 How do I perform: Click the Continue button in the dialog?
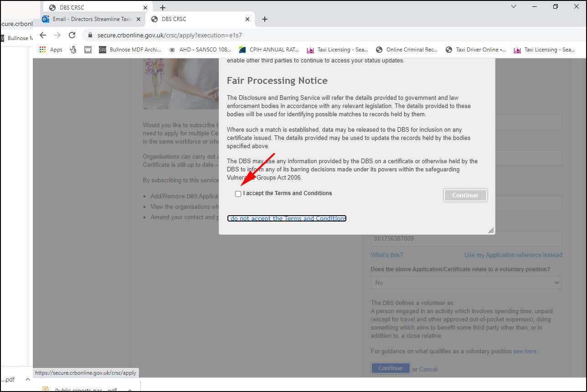(x=465, y=195)
